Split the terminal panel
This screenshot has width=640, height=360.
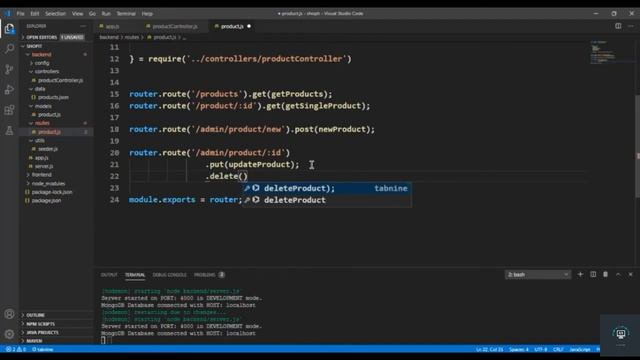(x=593, y=274)
